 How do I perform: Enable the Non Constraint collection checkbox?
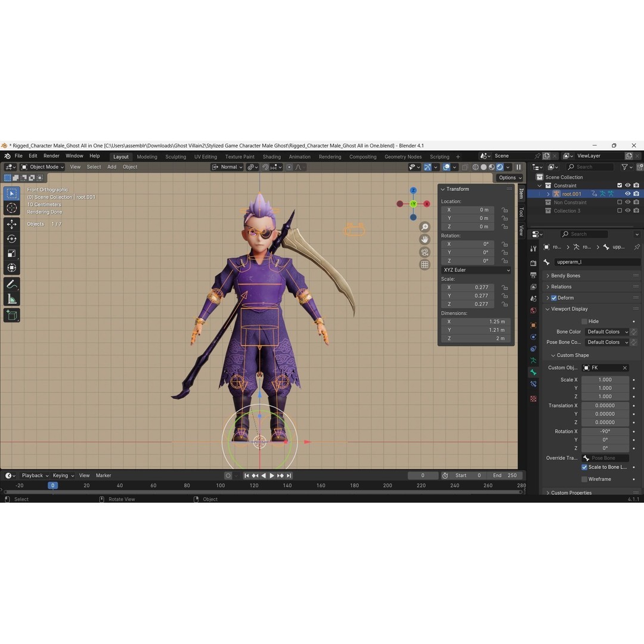tap(620, 202)
